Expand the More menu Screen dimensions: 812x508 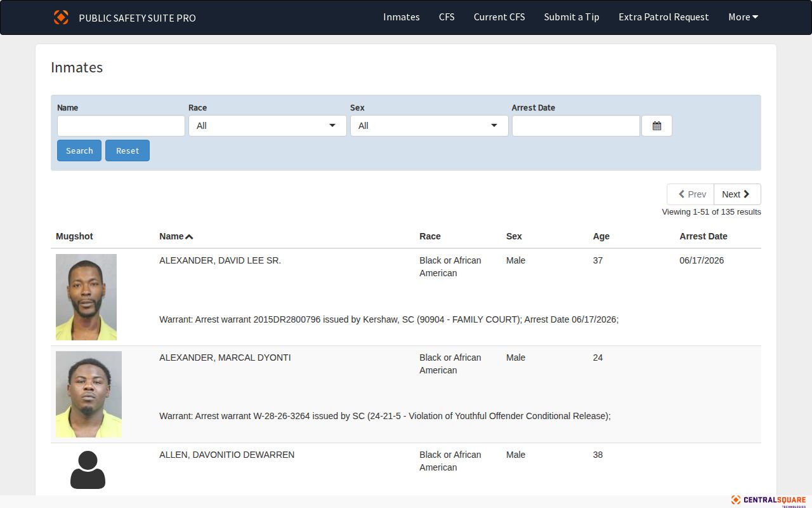743,17
